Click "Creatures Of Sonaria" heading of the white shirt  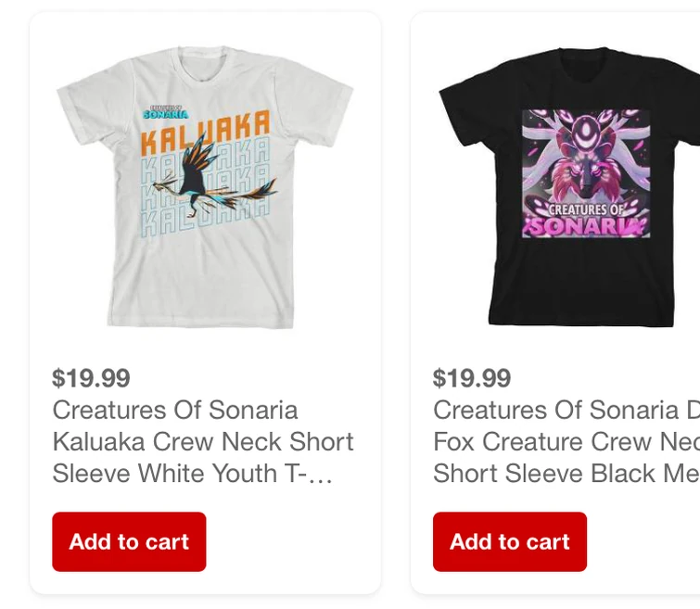click(175, 410)
